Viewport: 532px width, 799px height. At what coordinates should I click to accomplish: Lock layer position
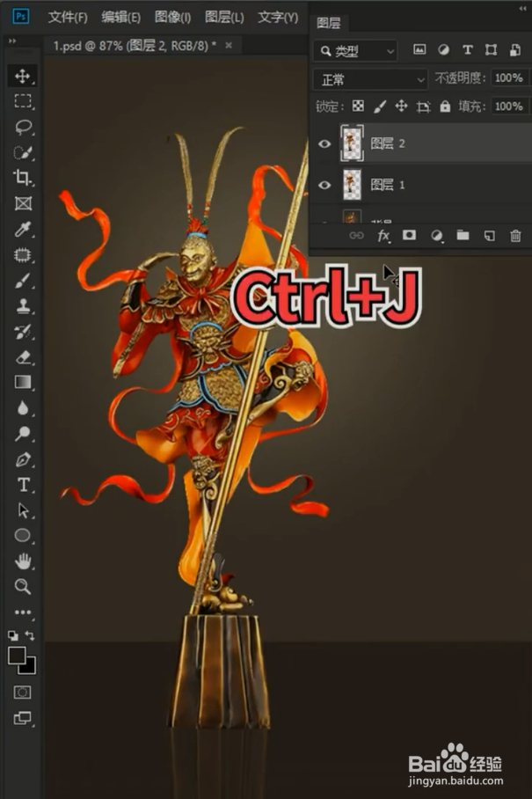coord(401,106)
